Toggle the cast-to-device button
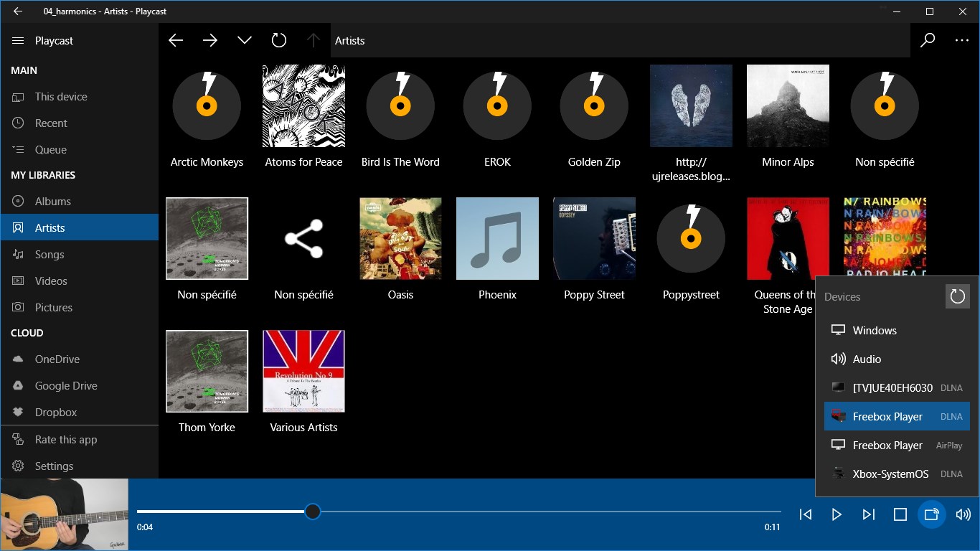 (931, 514)
